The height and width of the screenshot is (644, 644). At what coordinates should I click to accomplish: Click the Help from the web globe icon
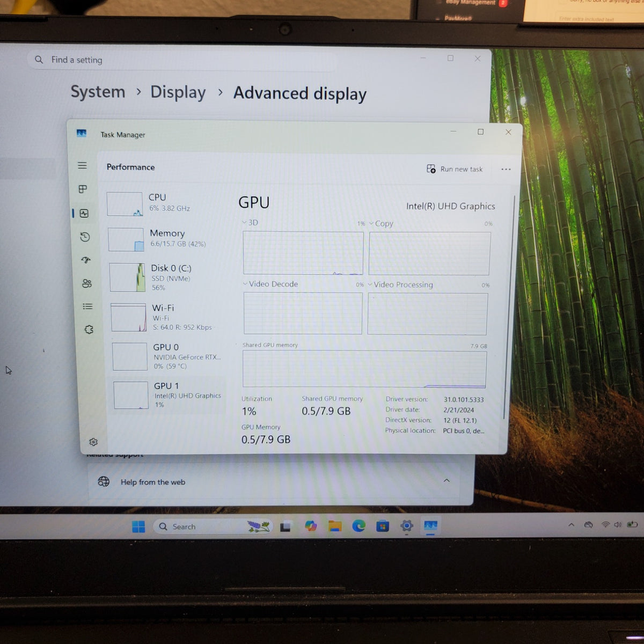click(x=104, y=481)
